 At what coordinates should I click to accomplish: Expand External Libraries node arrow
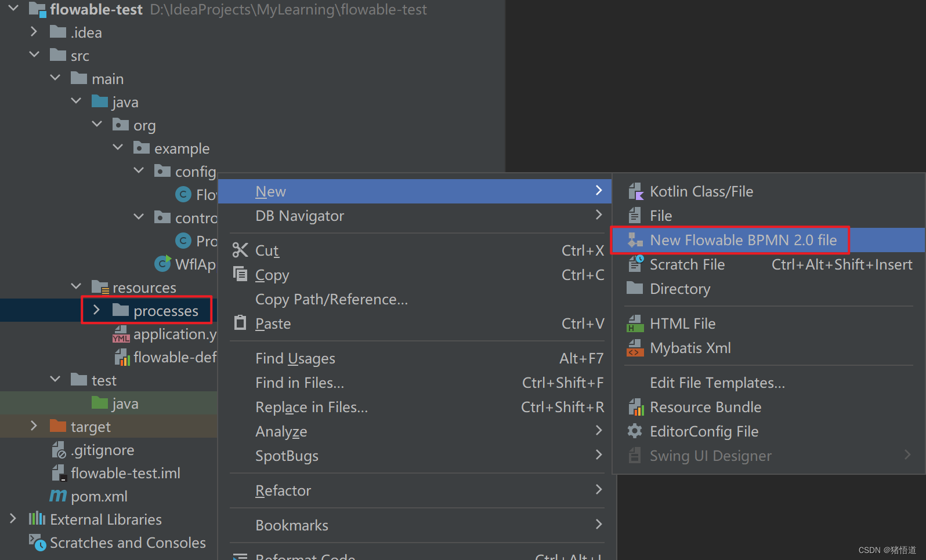pos(13,518)
